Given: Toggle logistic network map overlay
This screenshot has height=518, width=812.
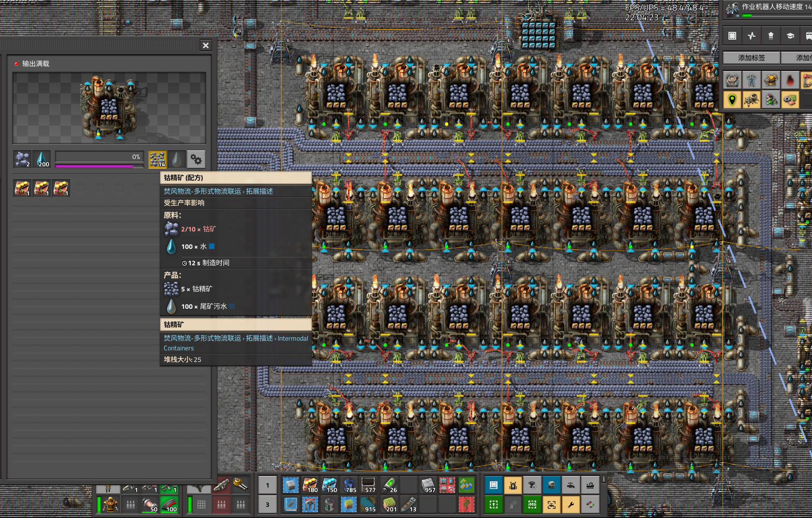Looking at the screenshot, I should pos(732,80).
